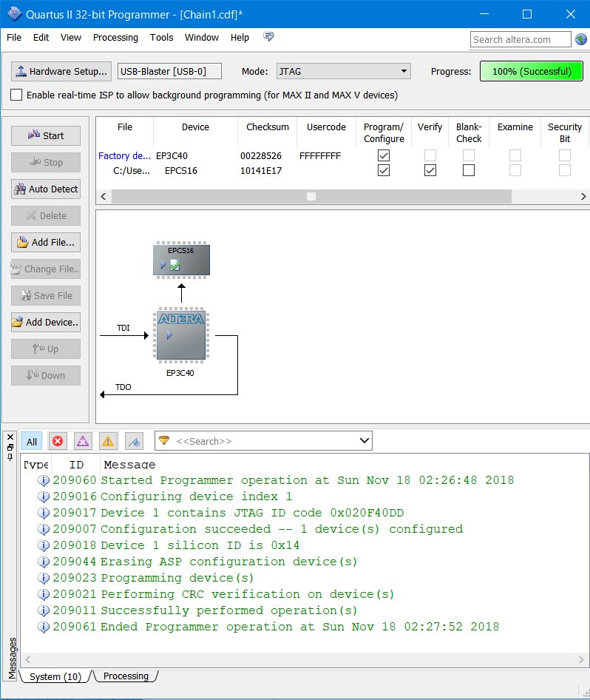Screen dimensions: 590x700
Task: Click the Quartus II application logo icon
Action: (14, 14)
